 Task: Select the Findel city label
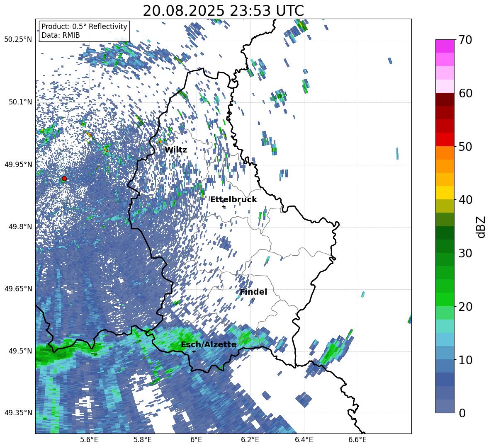click(x=253, y=292)
